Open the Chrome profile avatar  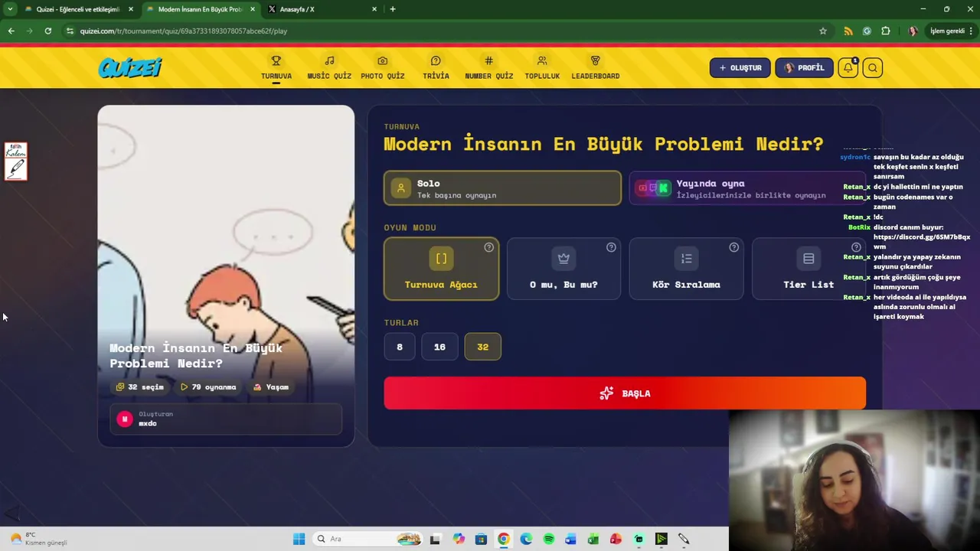click(913, 31)
